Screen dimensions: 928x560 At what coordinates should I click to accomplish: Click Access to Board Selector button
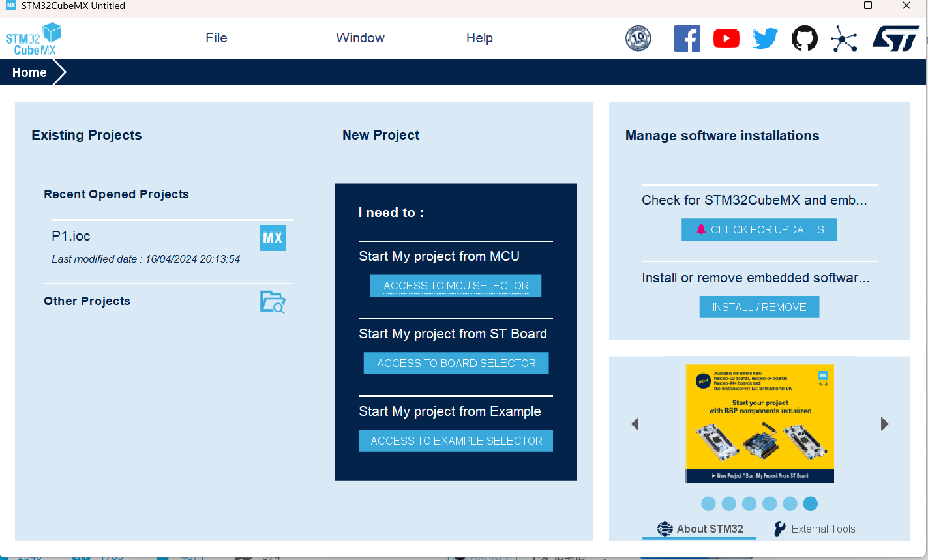[456, 363]
